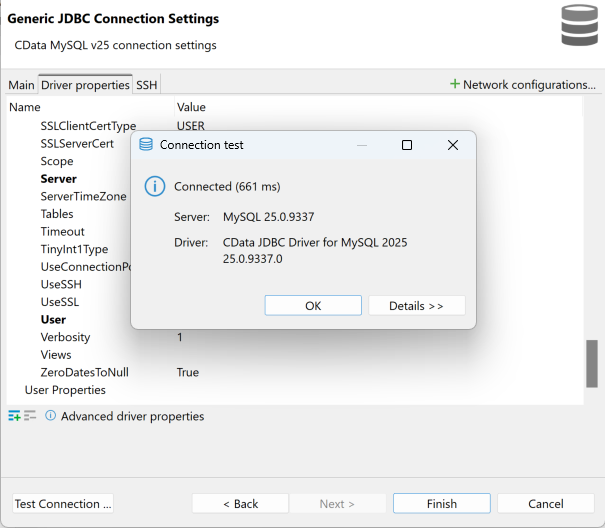605x528 pixels.
Task: Switch to the Main tab
Action: (21, 85)
